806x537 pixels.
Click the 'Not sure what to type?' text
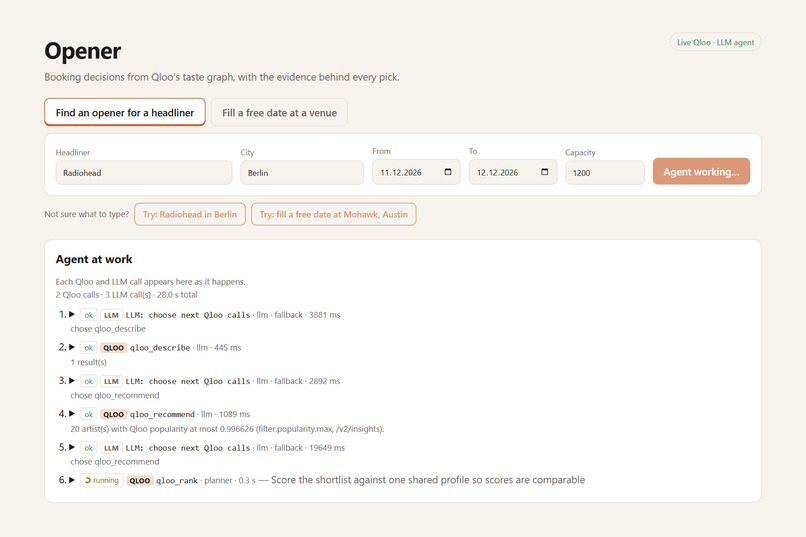86,214
